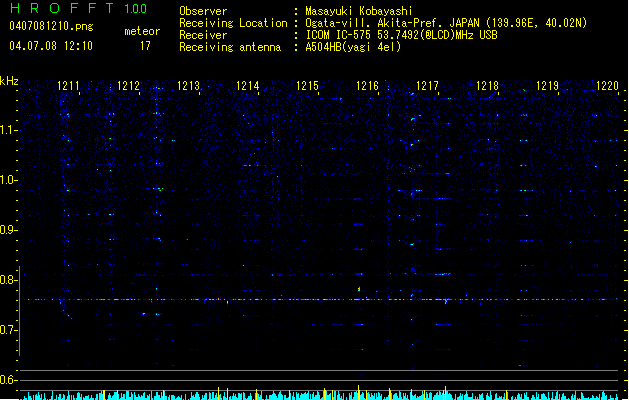Click the 0.8 kHz frequency axis label
The height and width of the screenshot is (400, 629).
point(8,280)
